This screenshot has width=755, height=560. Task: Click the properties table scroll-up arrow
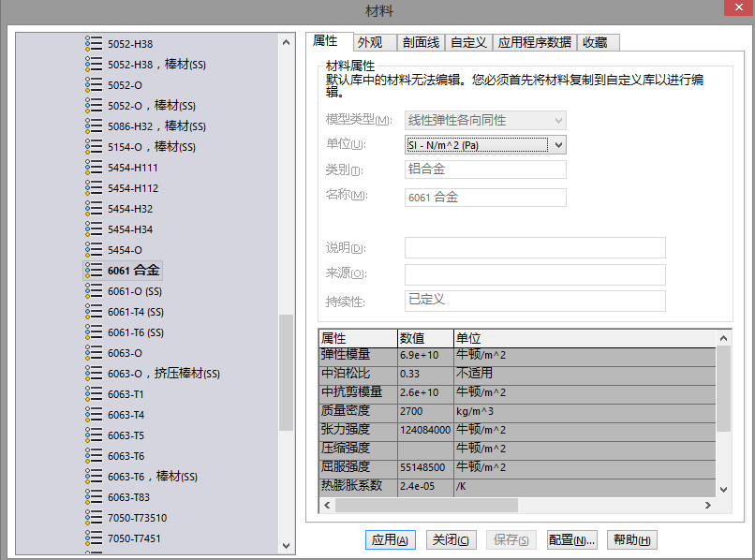click(x=723, y=338)
